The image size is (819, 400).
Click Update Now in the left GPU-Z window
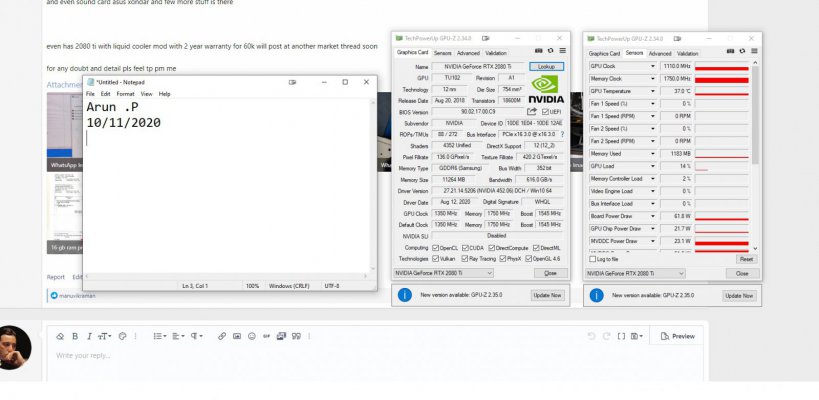pyautogui.click(x=547, y=295)
